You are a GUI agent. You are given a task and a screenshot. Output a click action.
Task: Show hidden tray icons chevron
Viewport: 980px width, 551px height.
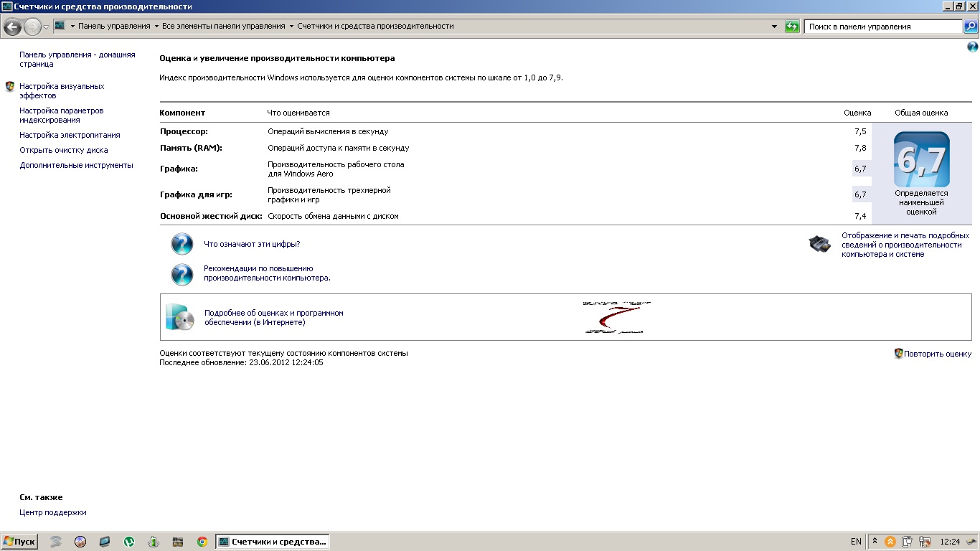pyautogui.click(x=875, y=542)
